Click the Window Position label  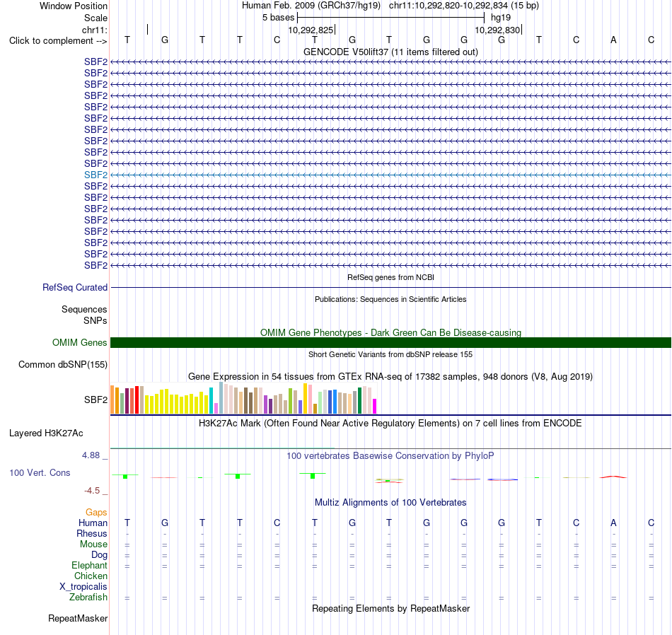(x=74, y=6)
